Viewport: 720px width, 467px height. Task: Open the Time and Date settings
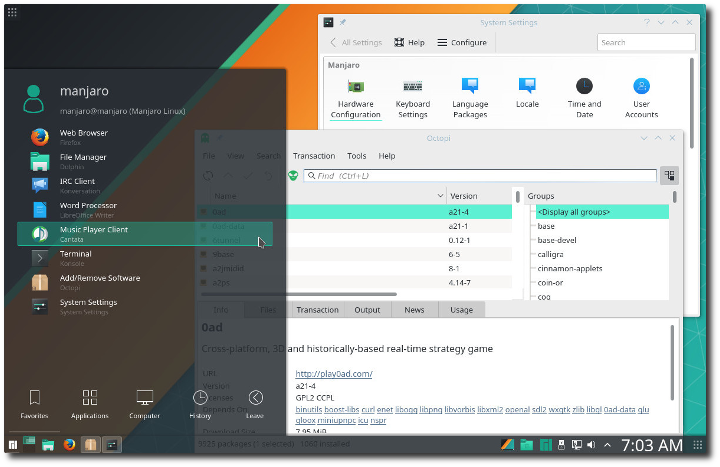[584, 96]
